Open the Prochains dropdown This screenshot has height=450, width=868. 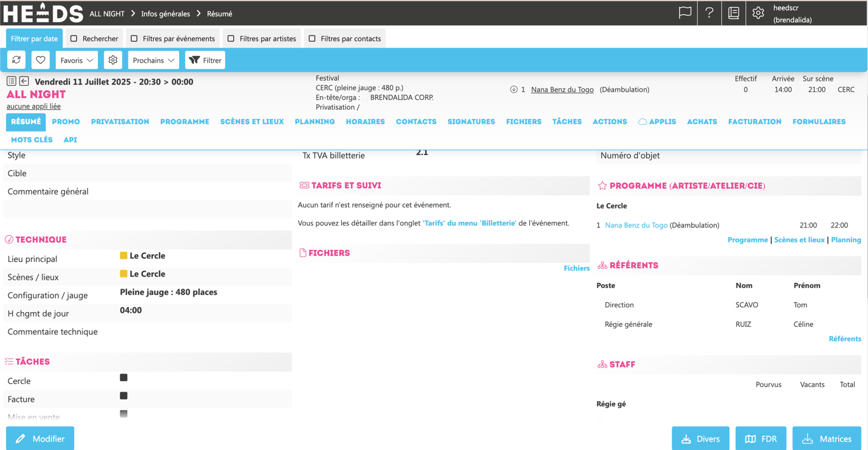click(x=154, y=60)
